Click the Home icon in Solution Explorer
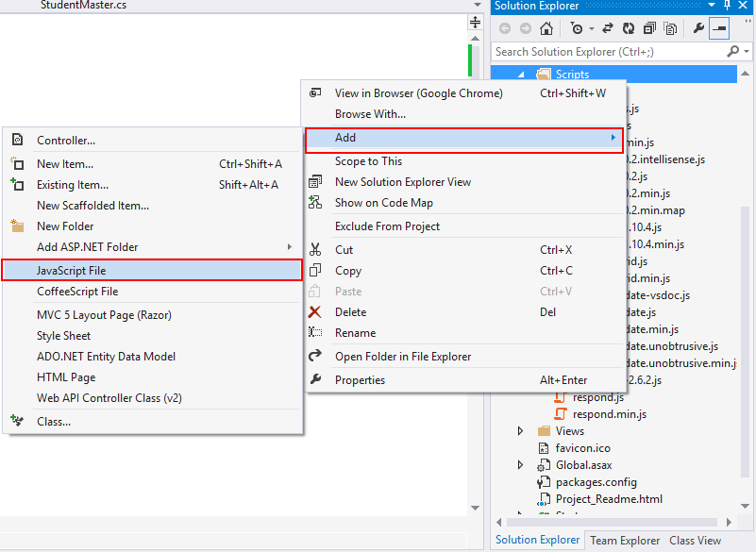This screenshot has width=756, height=552. coord(546,28)
